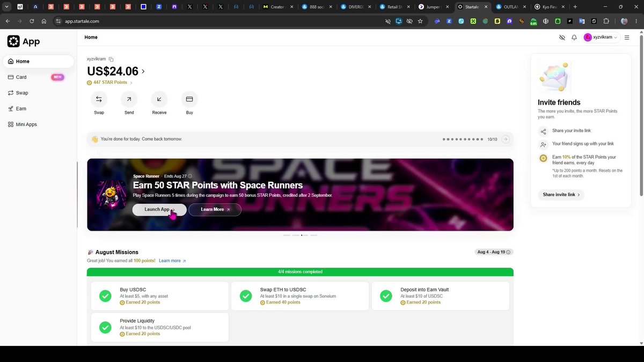Open site information icon in address bar
Screen dimensions: 644x362
click(58, 21)
